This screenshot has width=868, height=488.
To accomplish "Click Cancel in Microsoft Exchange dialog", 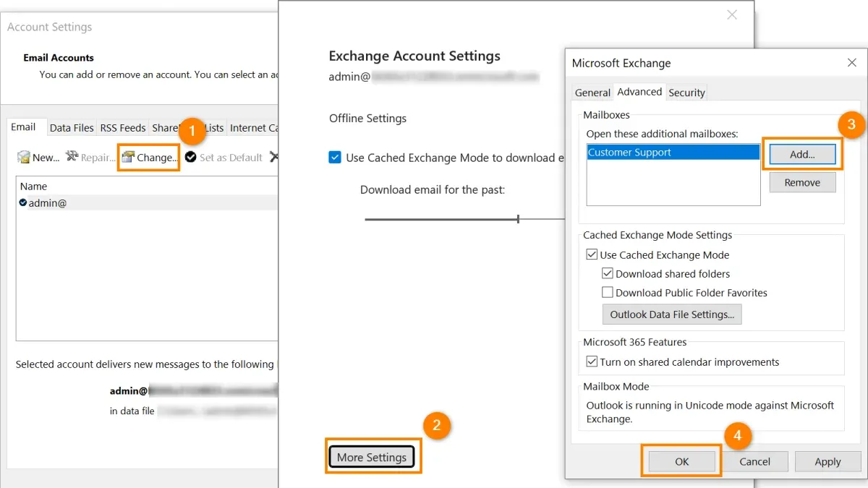I will click(754, 461).
